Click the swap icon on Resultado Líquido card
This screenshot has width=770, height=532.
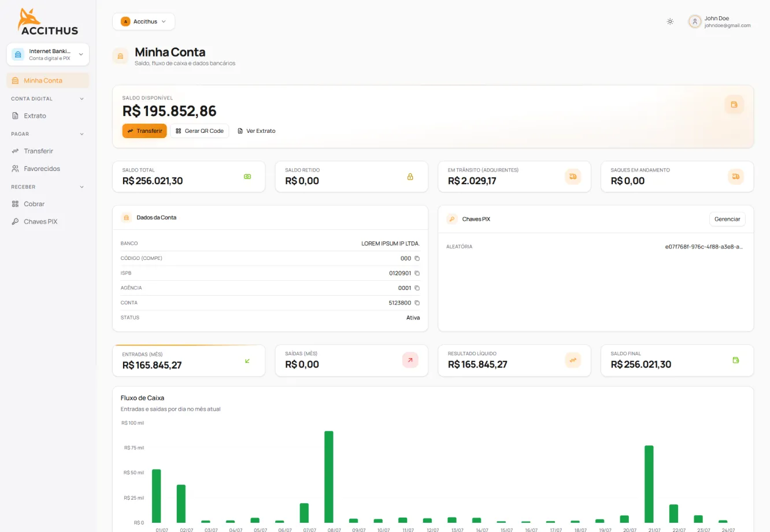point(573,360)
